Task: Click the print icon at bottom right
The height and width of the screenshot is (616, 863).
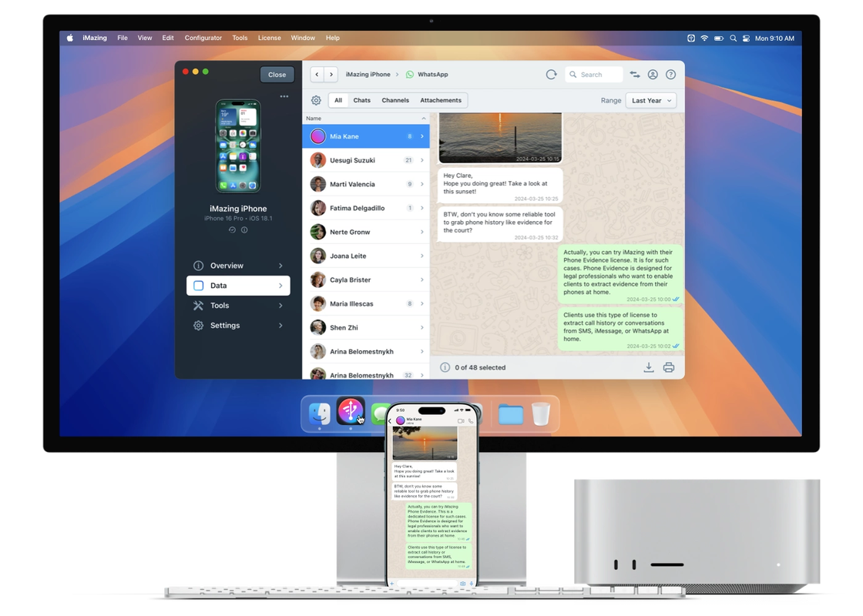Action: point(669,367)
